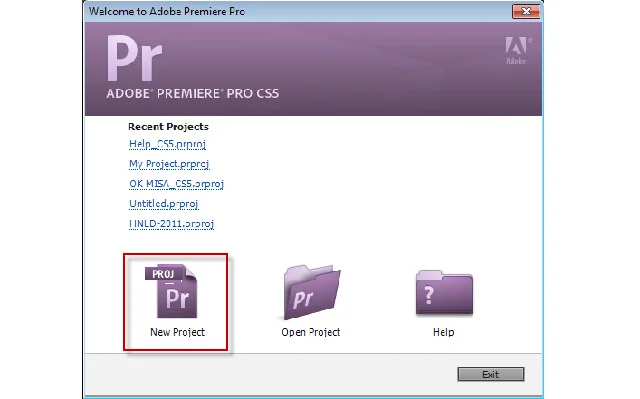Click the Open Project folder icon

click(312, 292)
